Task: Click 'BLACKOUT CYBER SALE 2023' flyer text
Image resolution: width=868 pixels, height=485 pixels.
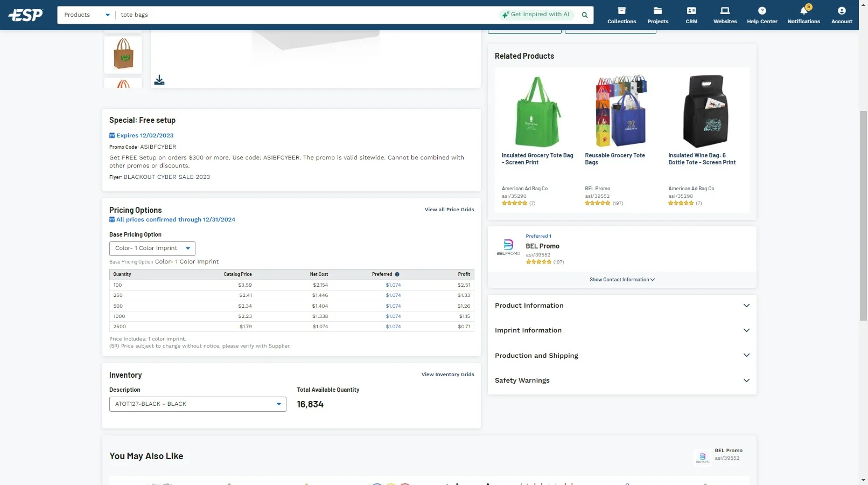Action: (x=167, y=177)
